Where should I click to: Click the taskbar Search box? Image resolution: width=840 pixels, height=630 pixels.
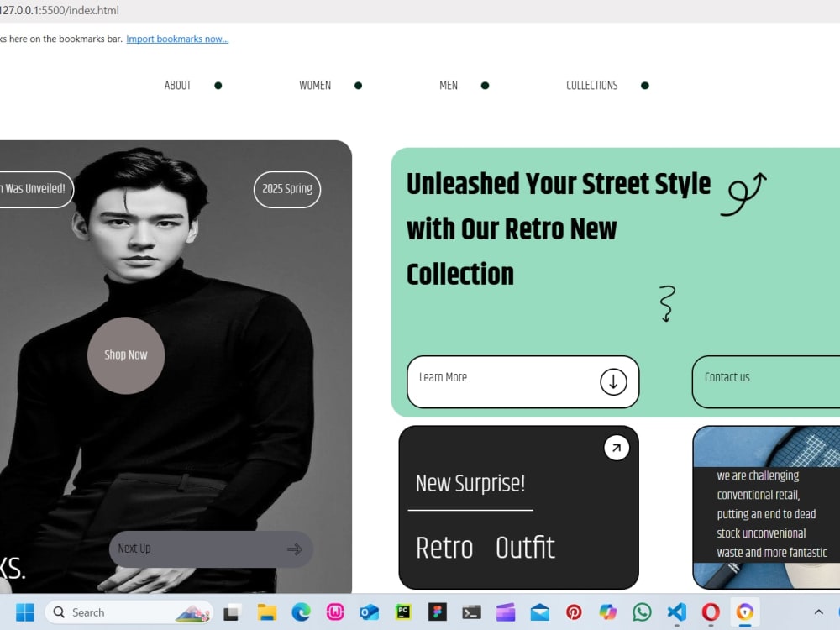[129, 612]
